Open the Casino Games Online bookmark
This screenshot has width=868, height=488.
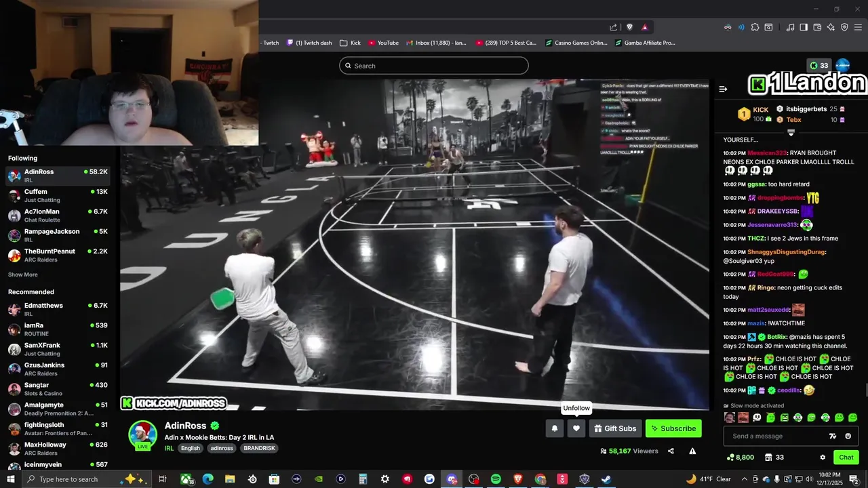coord(576,43)
